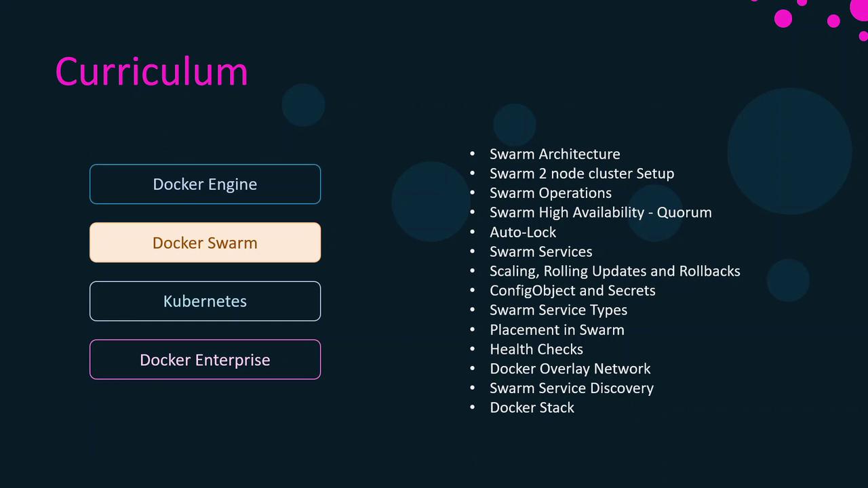Screen dimensions: 868x488
Task: Click ConfigObject and Secrets topic
Action: pos(572,291)
